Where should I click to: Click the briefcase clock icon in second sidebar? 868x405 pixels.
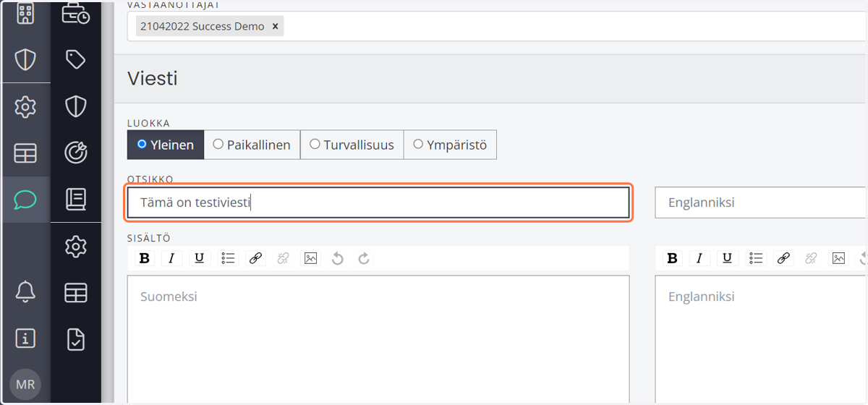click(76, 13)
